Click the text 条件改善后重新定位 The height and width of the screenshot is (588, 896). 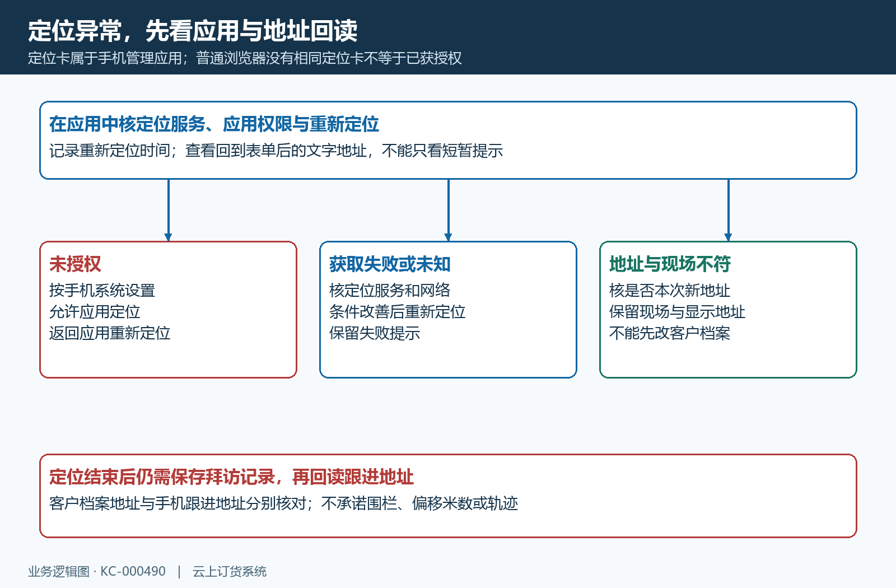click(397, 311)
